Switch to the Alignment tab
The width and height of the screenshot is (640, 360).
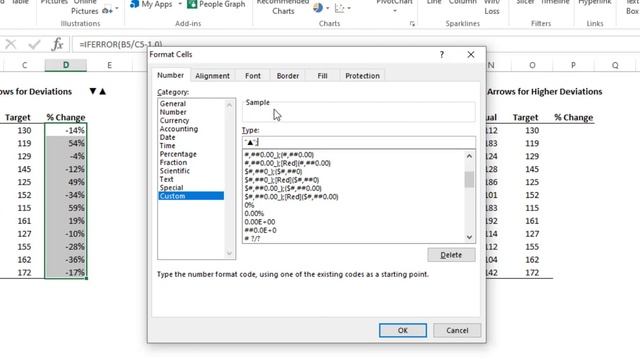tap(212, 76)
